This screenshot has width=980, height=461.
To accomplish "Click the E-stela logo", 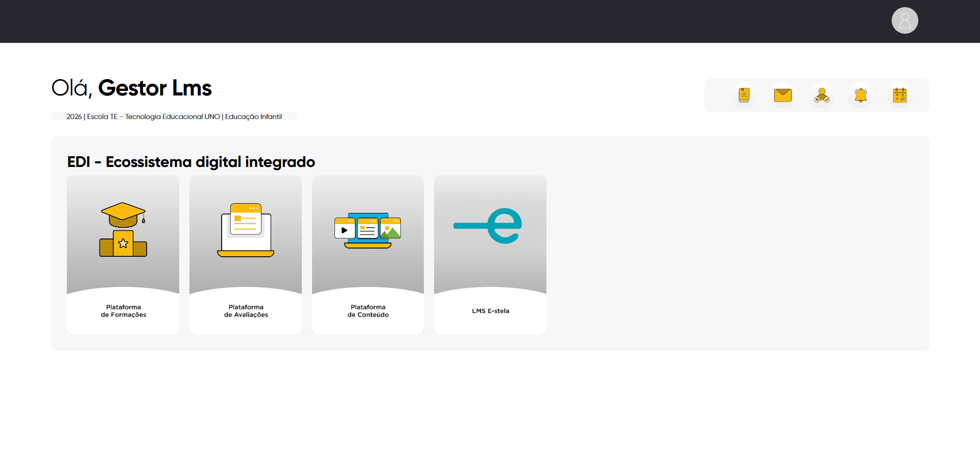I will [x=488, y=226].
